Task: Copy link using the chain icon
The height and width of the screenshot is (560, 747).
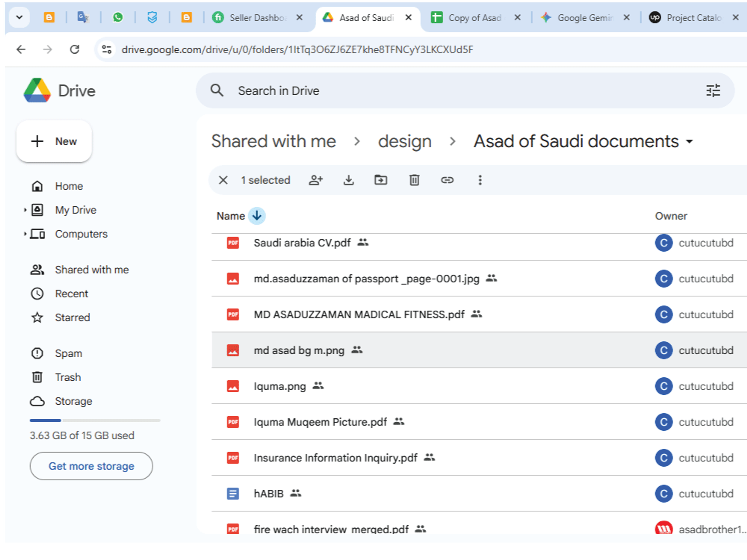Action: [447, 180]
